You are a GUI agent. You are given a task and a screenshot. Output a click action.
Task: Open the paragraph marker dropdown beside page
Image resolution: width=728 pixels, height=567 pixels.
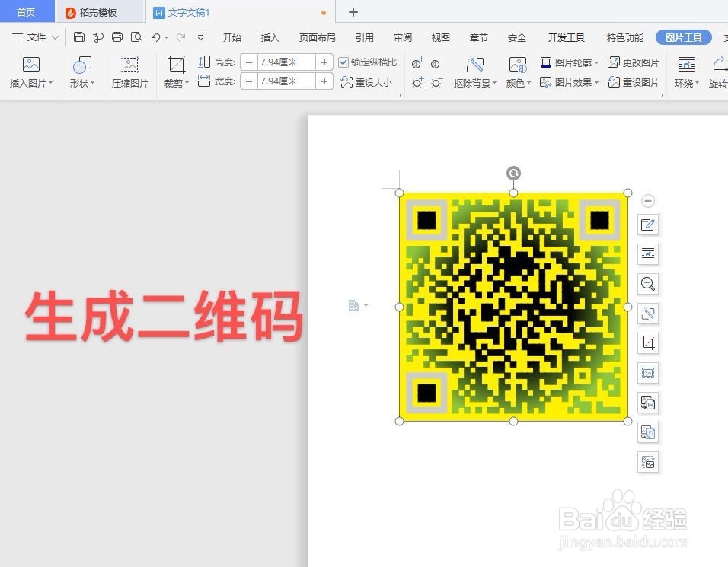point(366,305)
